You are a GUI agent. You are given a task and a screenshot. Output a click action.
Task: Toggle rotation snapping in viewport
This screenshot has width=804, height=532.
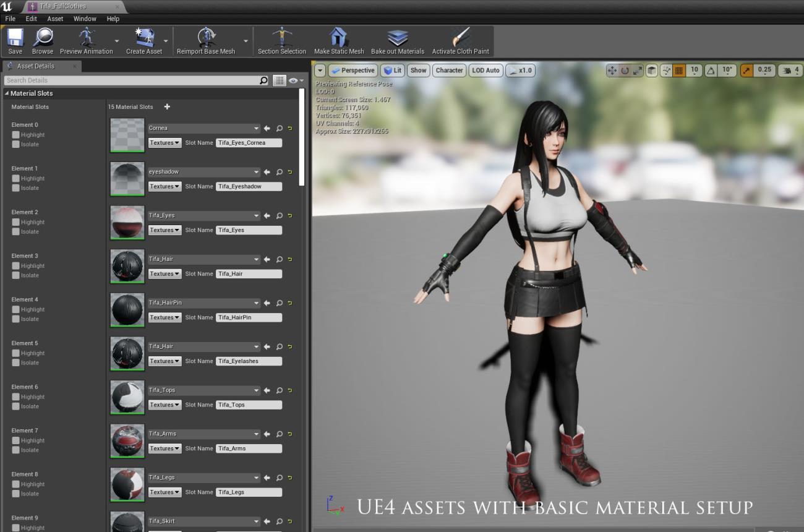(x=711, y=71)
